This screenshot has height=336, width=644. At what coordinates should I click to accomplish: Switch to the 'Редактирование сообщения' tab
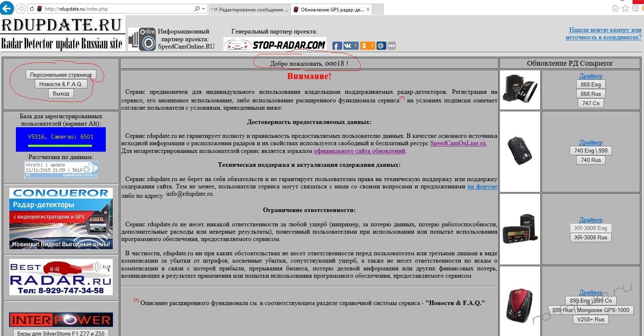pos(250,9)
